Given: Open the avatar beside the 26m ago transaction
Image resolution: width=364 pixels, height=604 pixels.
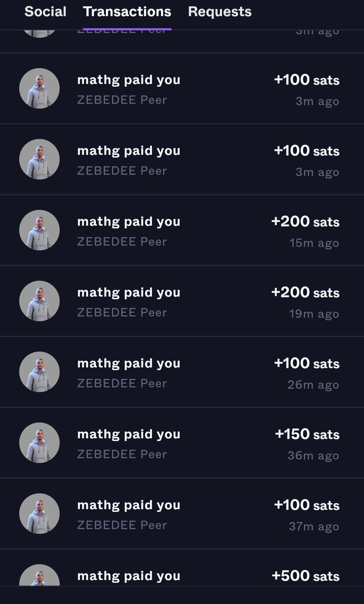Looking at the screenshot, I should coord(39,372).
